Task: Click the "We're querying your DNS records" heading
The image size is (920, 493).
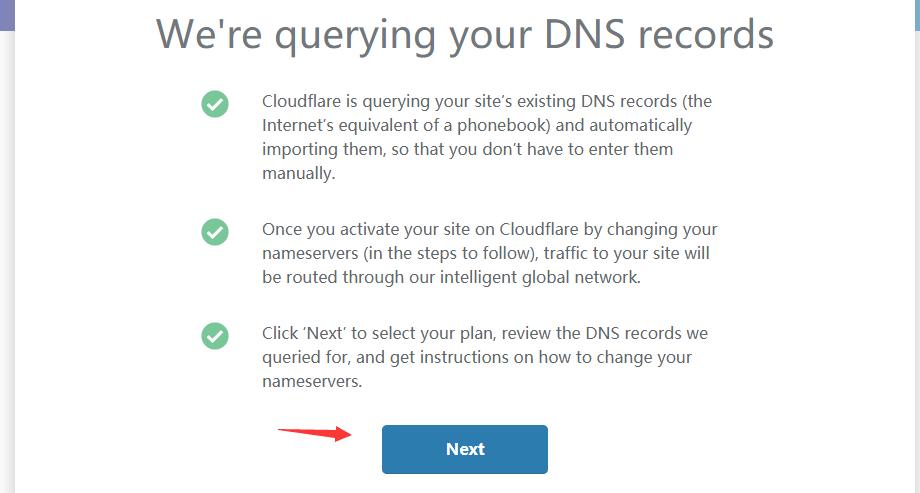Action: click(465, 34)
